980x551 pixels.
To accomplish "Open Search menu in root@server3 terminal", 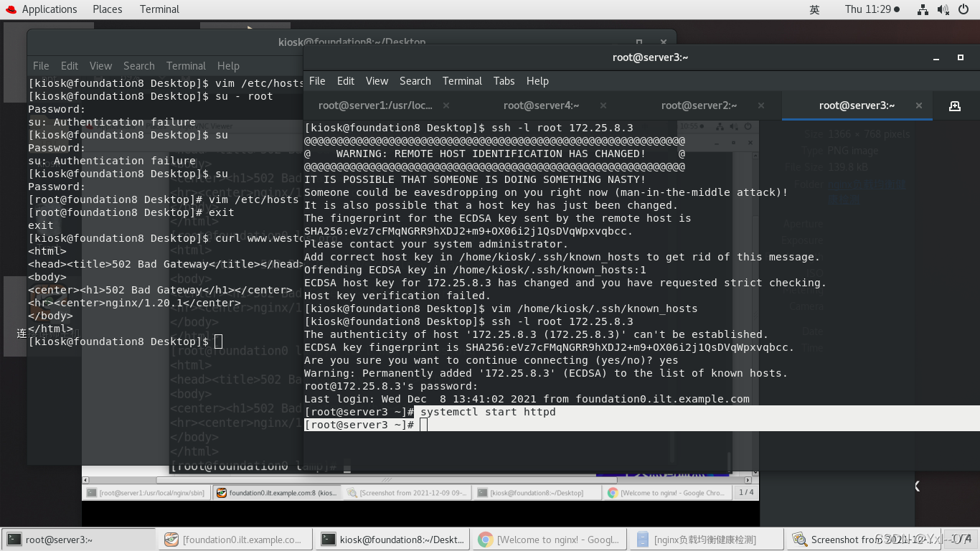I will (x=415, y=81).
